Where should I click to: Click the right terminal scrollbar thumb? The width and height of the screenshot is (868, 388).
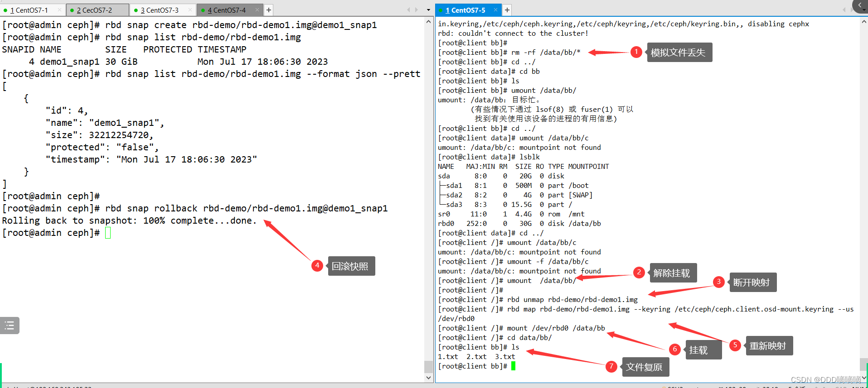pyautogui.click(x=863, y=364)
